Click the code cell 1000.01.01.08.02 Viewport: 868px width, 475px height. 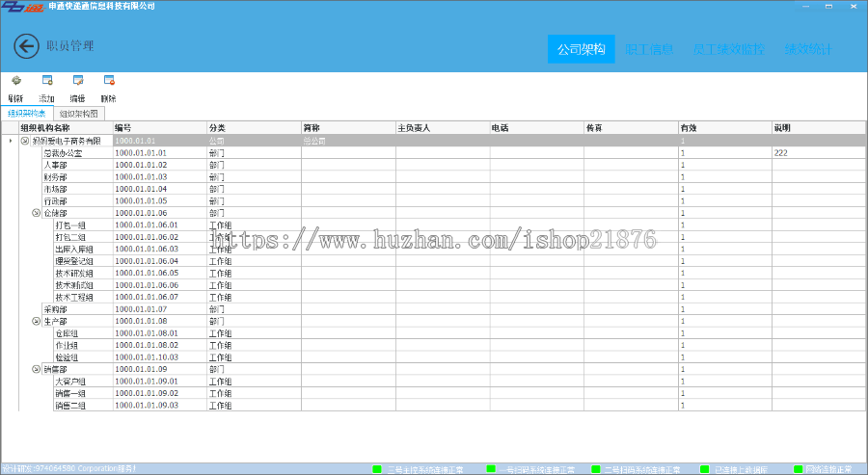tap(160, 345)
